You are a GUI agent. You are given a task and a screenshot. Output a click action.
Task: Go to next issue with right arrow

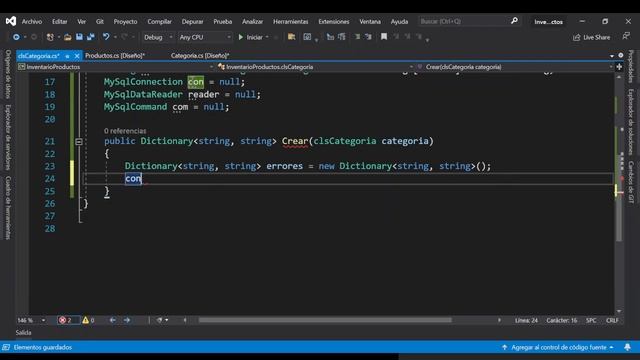pos(127,320)
